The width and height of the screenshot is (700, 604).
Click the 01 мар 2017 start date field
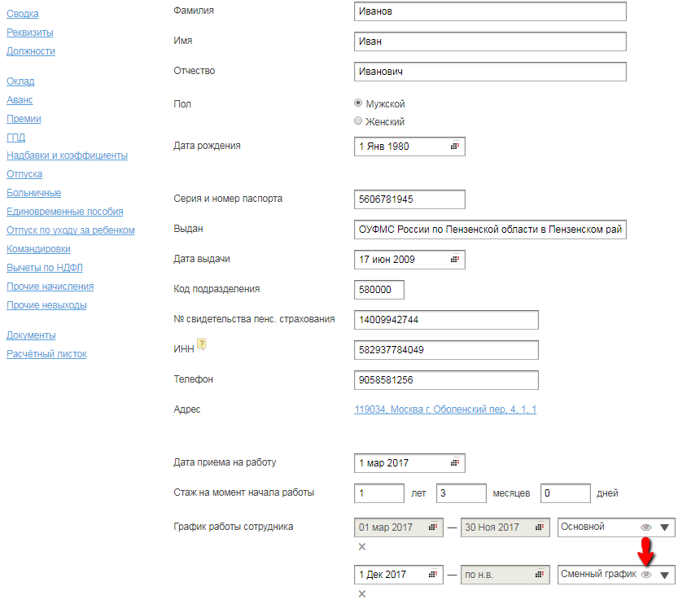[398, 527]
